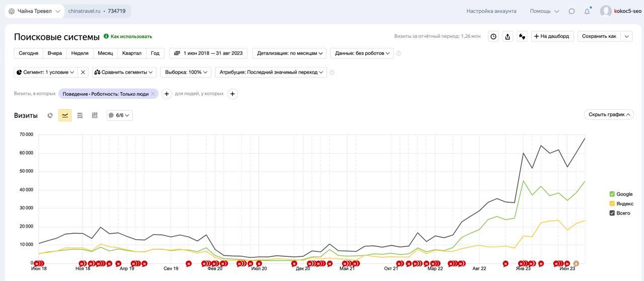Open the chat messages icon in header
Viewport: 644px width, 281px height.
pyautogui.click(x=572, y=11)
